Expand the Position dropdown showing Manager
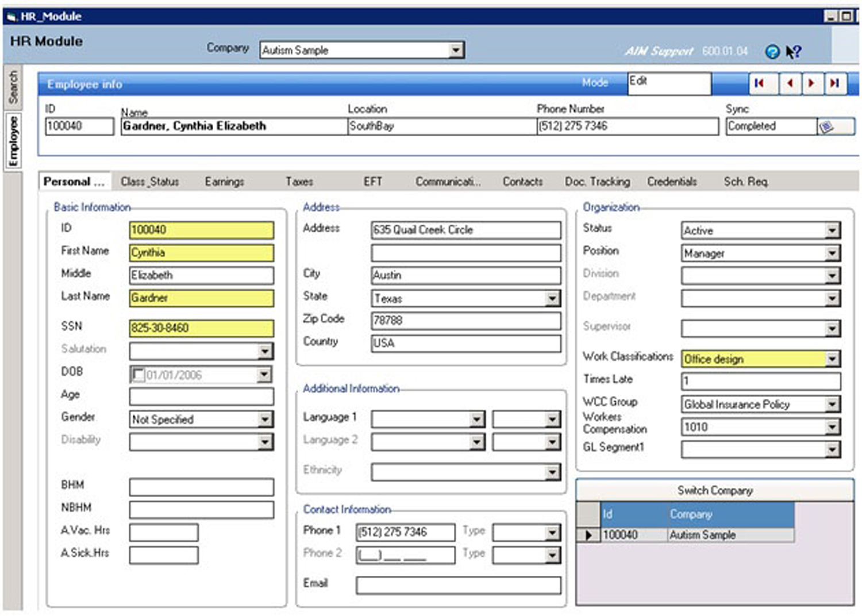The image size is (862, 616). click(832, 253)
